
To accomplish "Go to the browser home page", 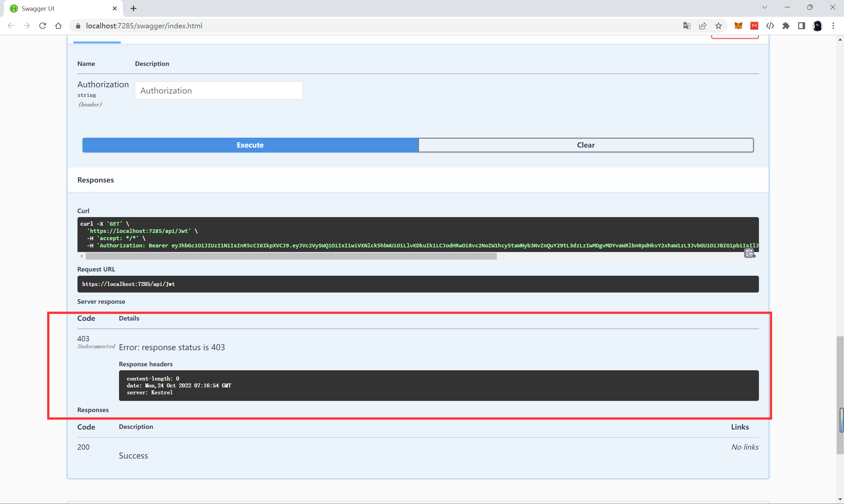I will coord(58,26).
